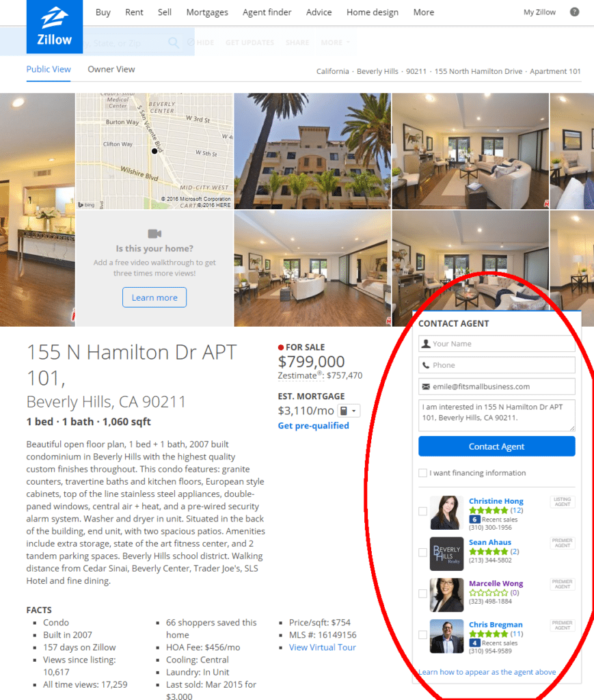
Task: Expand the mortgage calculator dropdown arrow
Action: point(354,411)
